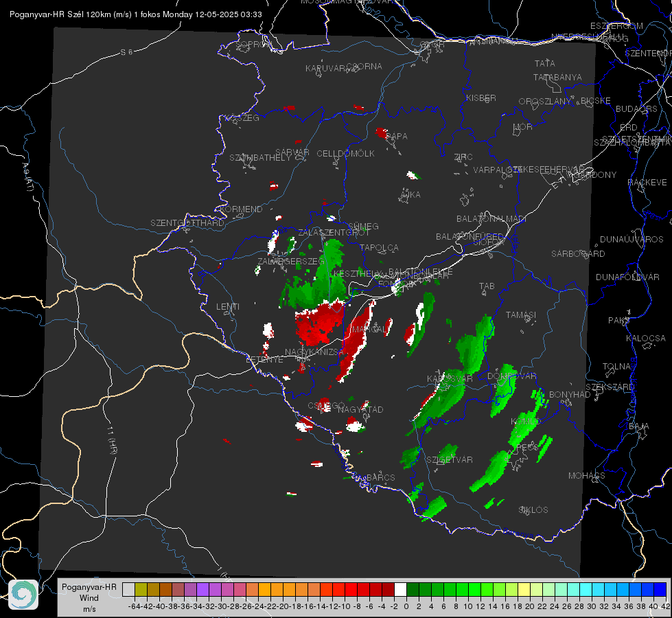The image size is (672, 618).
Task: Click the DOMBÓVÁR city label
Action: click(x=512, y=376)
